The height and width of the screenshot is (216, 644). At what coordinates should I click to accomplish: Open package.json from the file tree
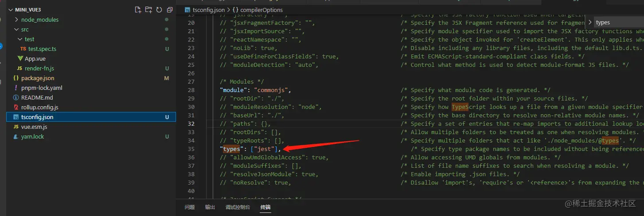coord(38,78)
